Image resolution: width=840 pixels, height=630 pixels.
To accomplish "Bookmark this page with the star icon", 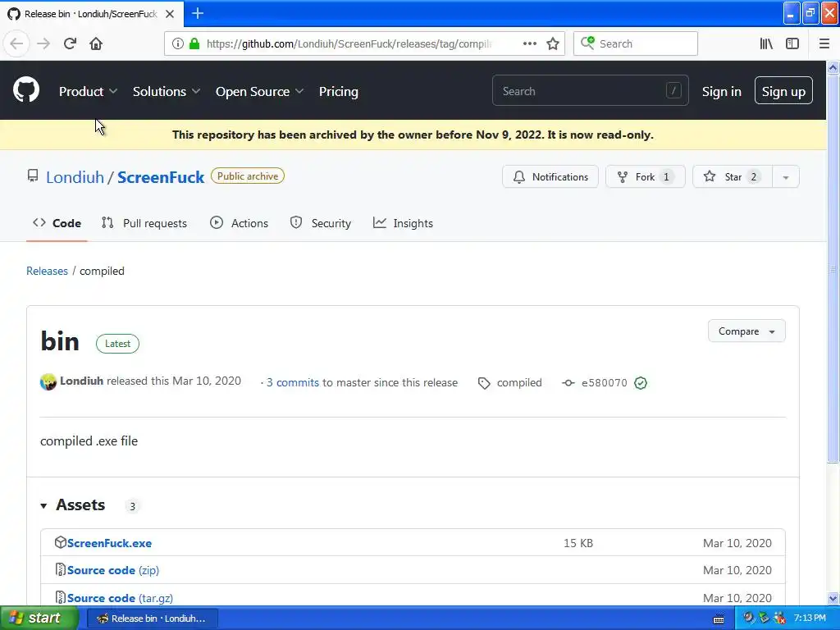I will point(553,44).
